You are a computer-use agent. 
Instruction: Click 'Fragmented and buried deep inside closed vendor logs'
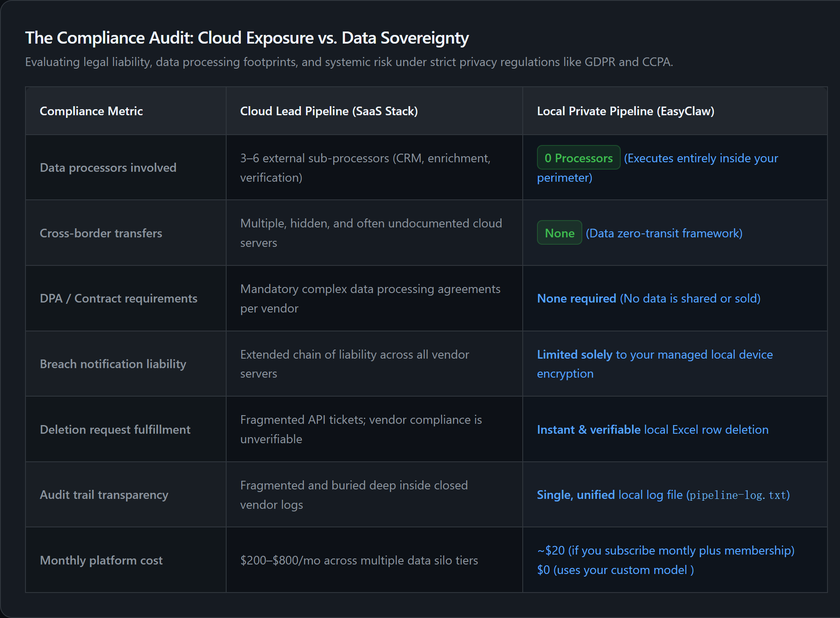click(354, 495)
